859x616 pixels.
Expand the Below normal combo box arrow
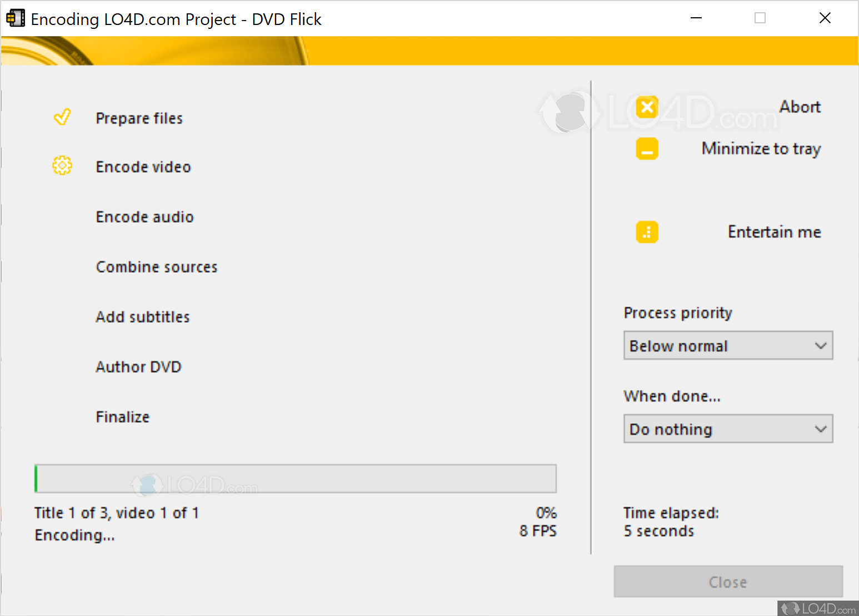click(821, 345)
